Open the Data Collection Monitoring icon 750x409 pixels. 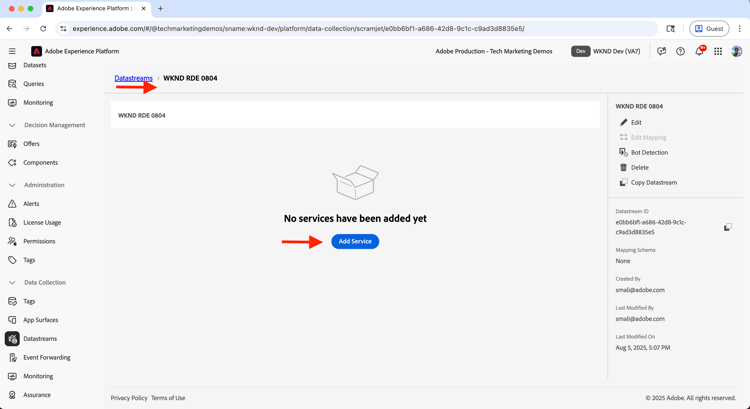coord(12,376)
